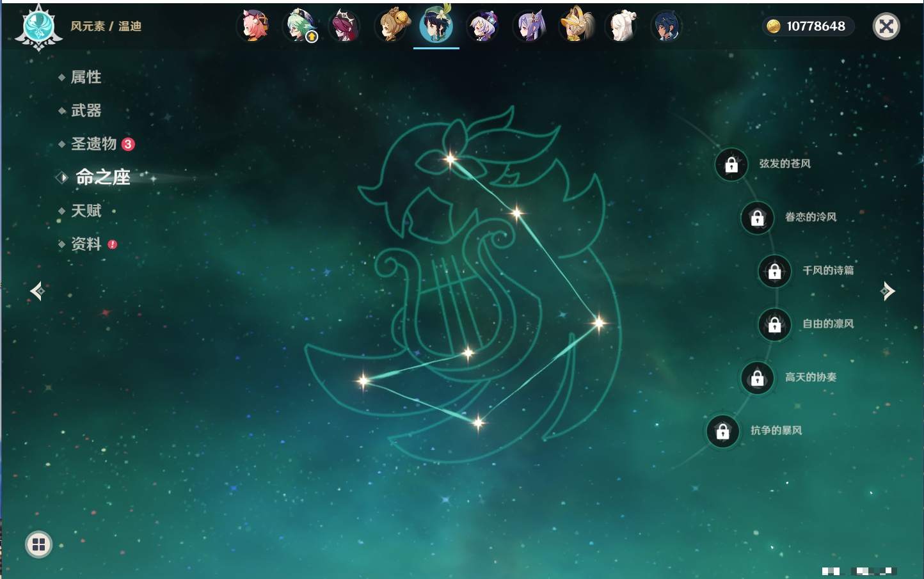Select the brown-haired avatar with golden bell
The image size is (924, 579).
pos(392,26)
